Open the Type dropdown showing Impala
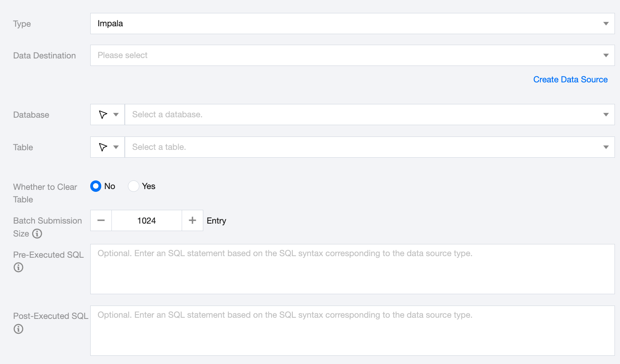The width and height of the screenshot is (620, 364). 352,24
